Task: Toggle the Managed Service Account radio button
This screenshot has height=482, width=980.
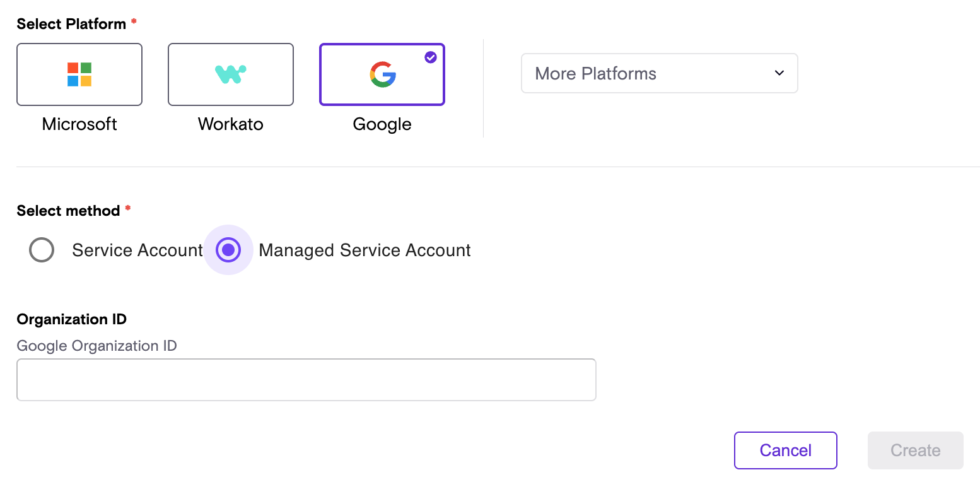Action: tap(228, 250)
